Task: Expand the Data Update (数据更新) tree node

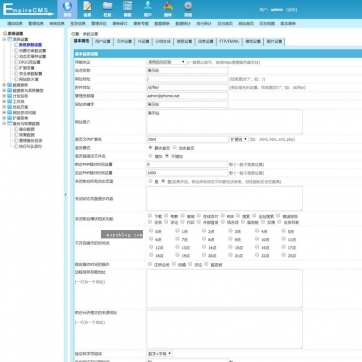Action: tap(4, 85)
